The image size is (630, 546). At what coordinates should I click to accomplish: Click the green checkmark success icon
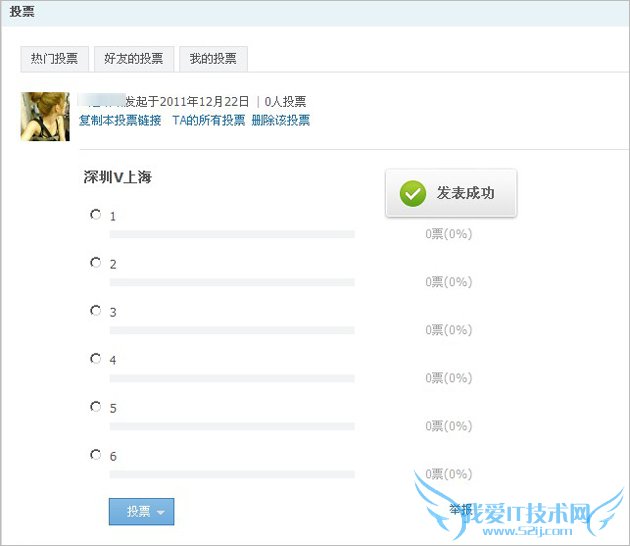click(x=413, y=193)
